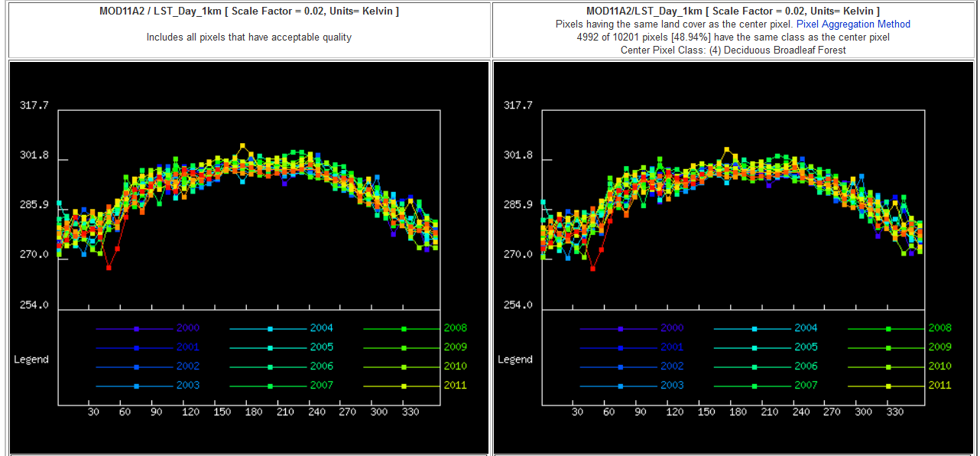Click the Legend heading in right chart
This screenshot has width=980, height=456.
click(x=515, y=360)
